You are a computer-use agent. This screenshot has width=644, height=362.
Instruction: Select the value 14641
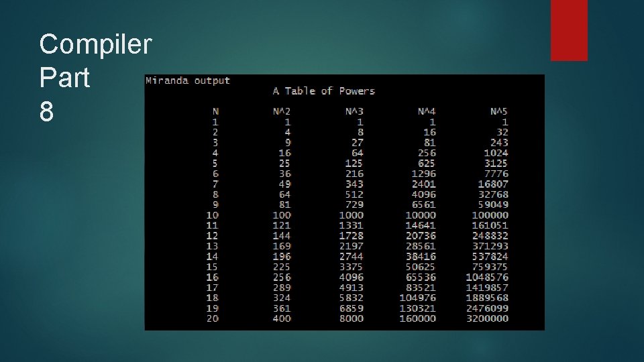point(421,226)
